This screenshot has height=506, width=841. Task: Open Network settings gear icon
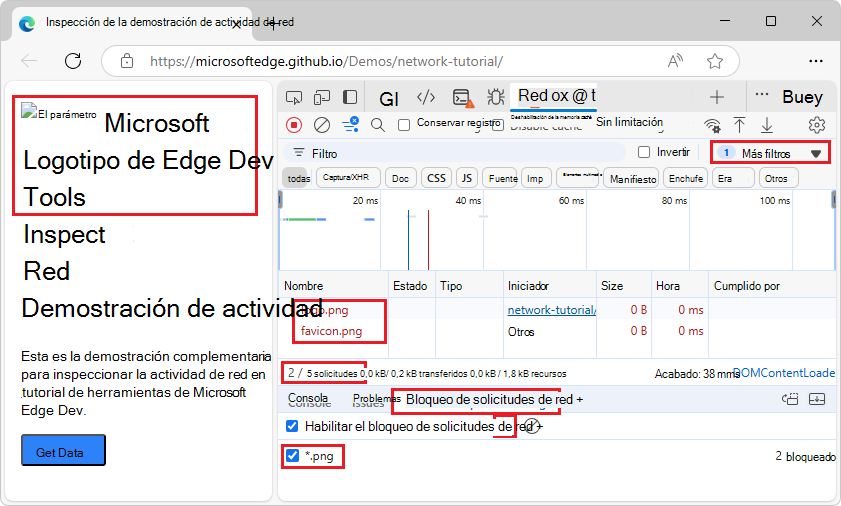tap(817, 125)
